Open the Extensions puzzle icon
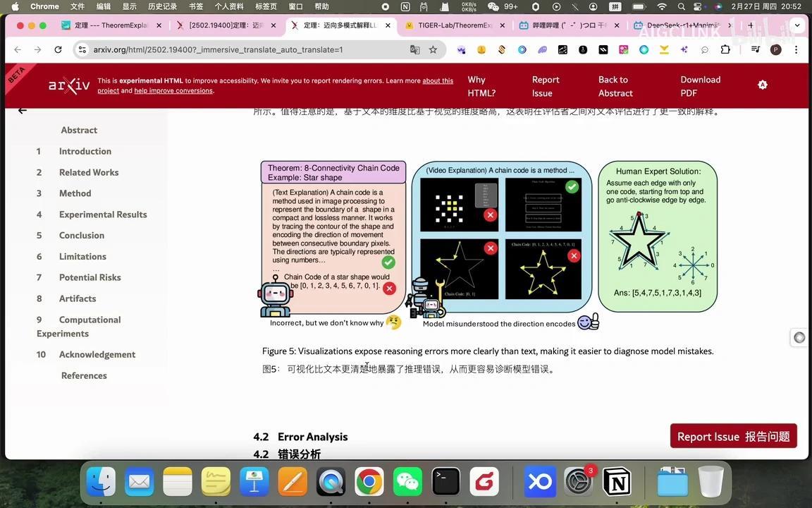Image resolution: width=812 pixels, height=508 pixels. point(725,50)
